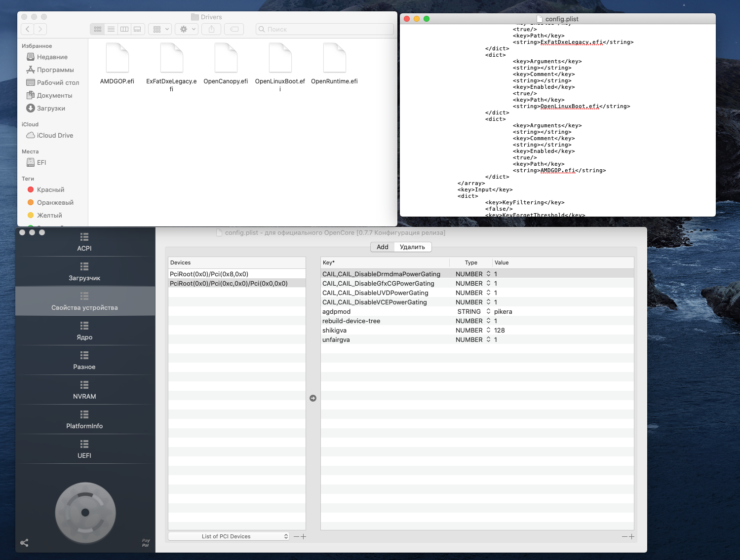740x560 pixels.
Task: Change type of CAIL_DisableGfxCGPowerGating row
Action: click(472, 283)
